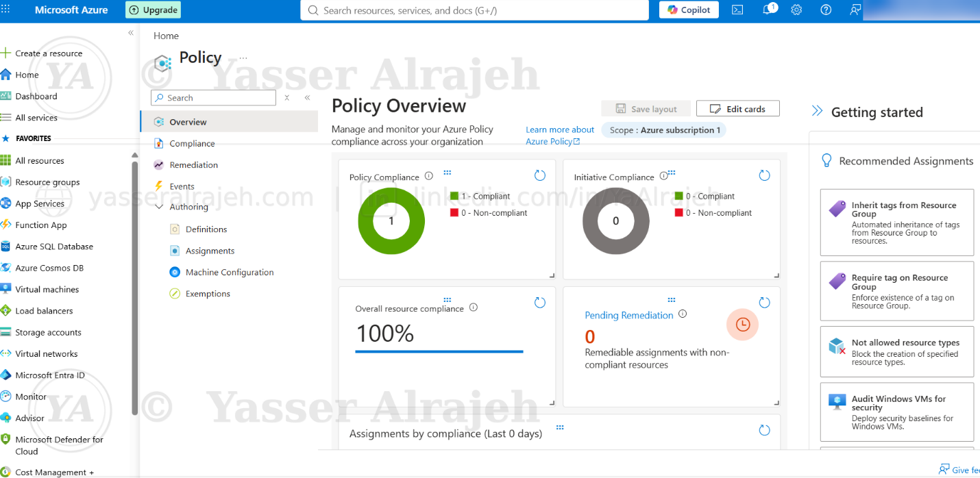Open portal settings gear icon
Image resolution: width=980 pixels, height=478 pixels.
click(x=796, y=10)
